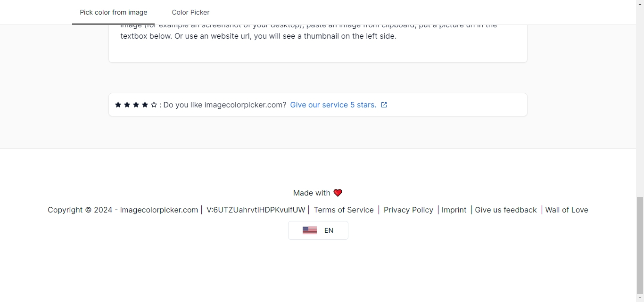The width and height of the screenshot is (644, 302).
Task: Click the page scrollbar up arrow
Action: click(640, 4)
